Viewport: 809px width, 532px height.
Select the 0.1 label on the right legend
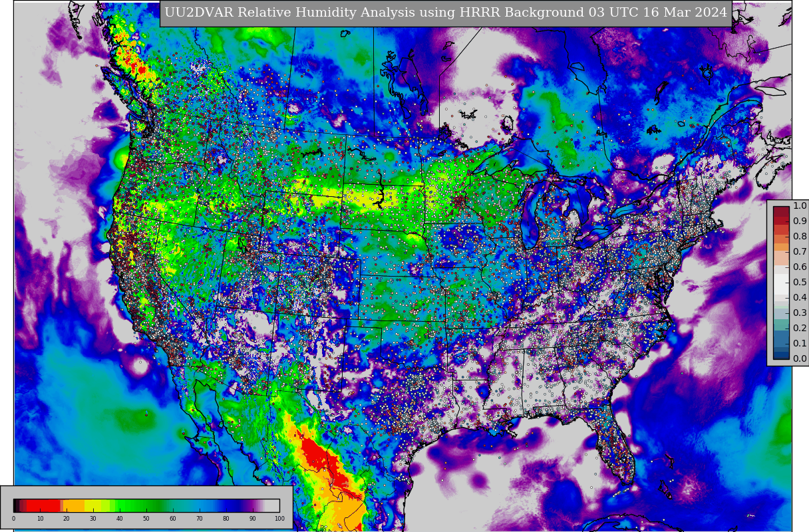[x=799, y=344]
